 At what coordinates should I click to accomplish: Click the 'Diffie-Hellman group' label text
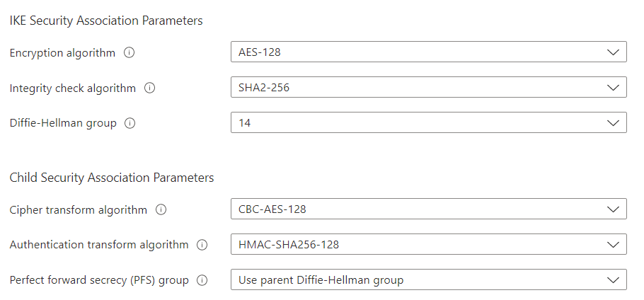[62, 123]
